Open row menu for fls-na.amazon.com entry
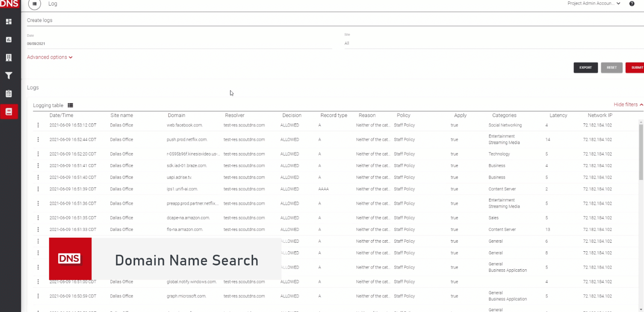Viewport: 644px width, 312px height. [38, 230]
